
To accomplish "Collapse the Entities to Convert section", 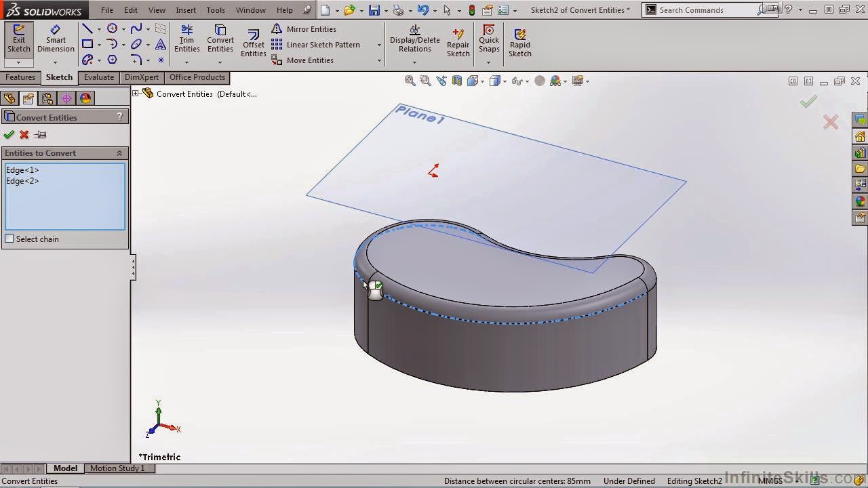I will click(x=119, y=153).
